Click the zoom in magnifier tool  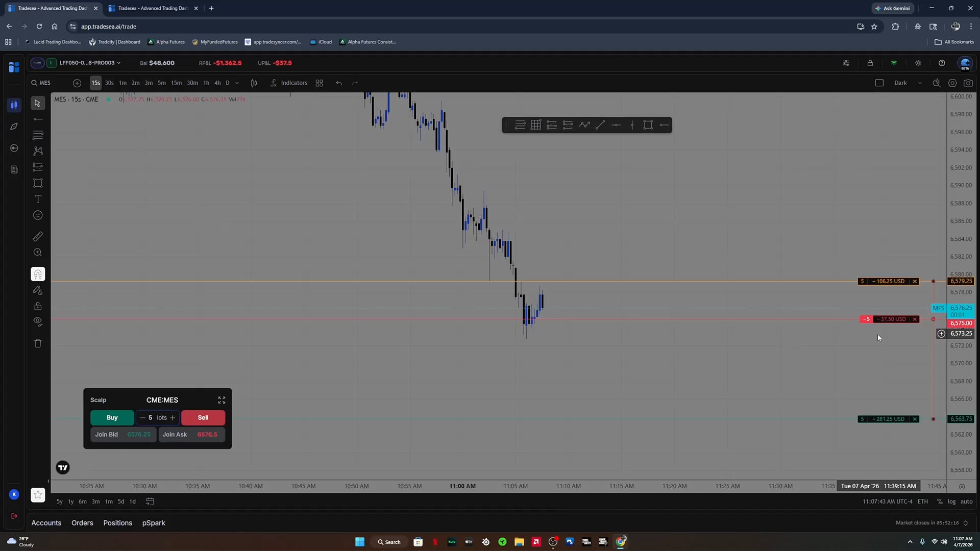[38, 253]
